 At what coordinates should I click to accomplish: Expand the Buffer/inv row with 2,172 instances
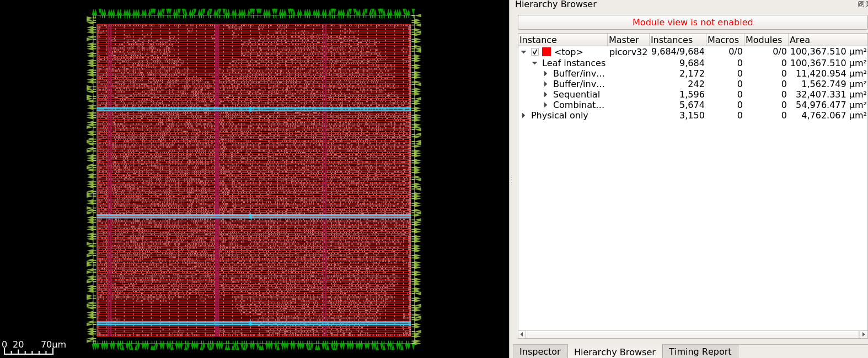tap(545, 73)
